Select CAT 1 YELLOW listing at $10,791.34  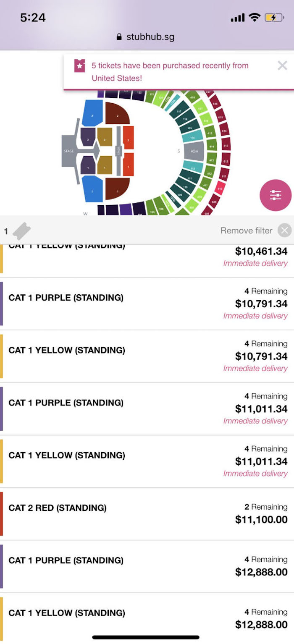pyautogui.click(x=147, y=356)
